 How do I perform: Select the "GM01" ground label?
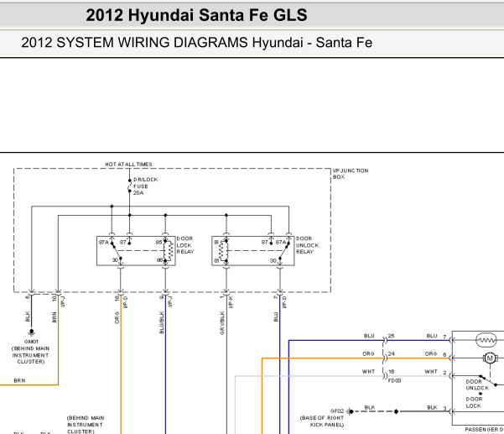pos(31,342)
